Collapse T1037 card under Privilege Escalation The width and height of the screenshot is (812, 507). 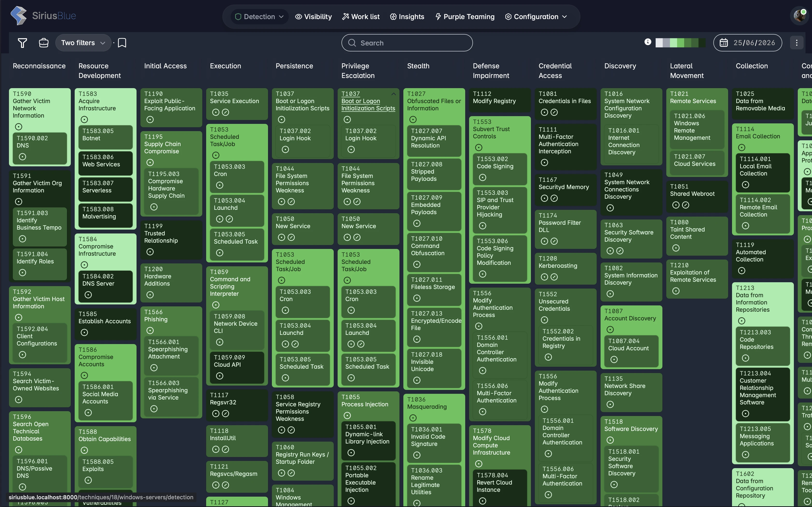pyautogui.click(x=394, y=94)
